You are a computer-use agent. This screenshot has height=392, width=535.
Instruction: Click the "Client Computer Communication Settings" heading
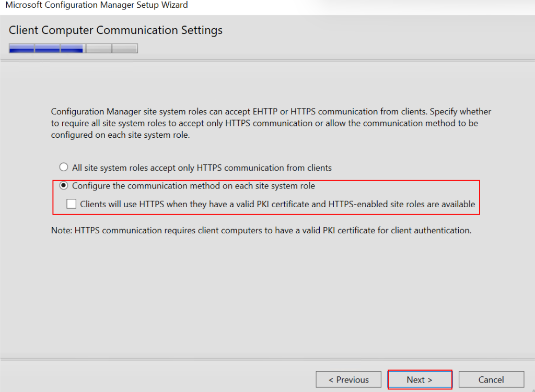pyautogui.click(x=115, y=30)
